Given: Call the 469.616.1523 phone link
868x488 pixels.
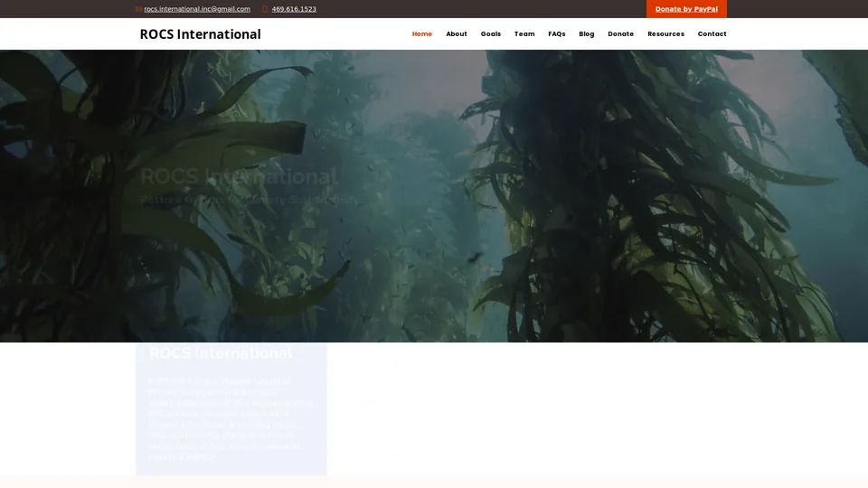Looking at the screenshot, I should tap(294, 9).
